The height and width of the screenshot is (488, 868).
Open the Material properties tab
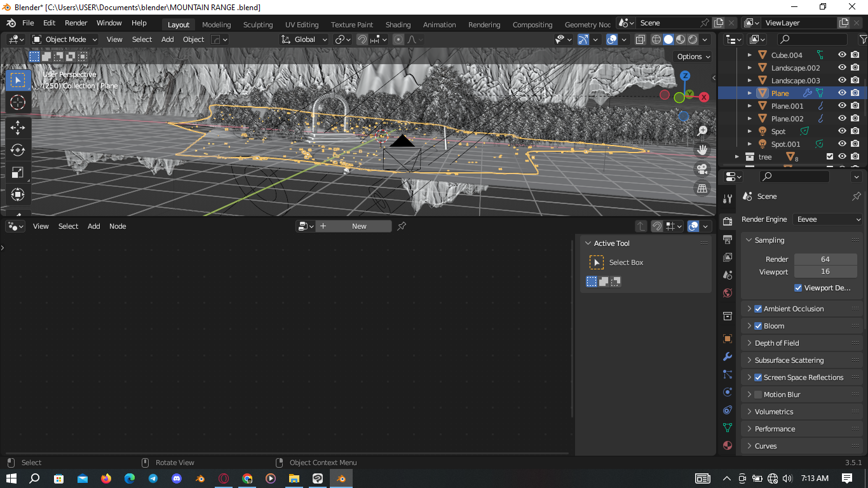tap(728, 445)
